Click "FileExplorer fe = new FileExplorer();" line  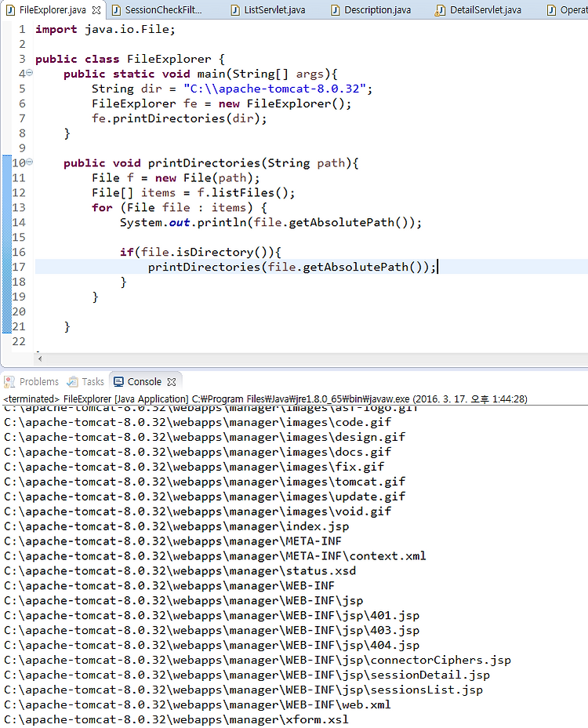pos(221,104)
